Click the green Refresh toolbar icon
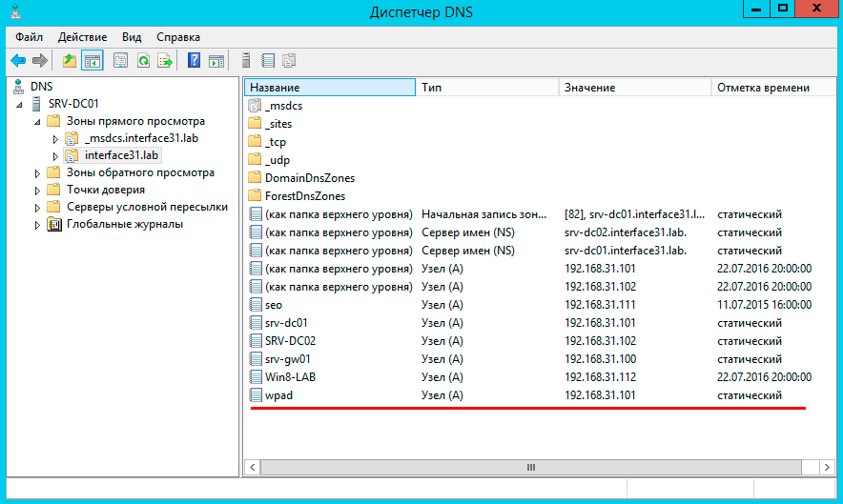 pos(143,61)
